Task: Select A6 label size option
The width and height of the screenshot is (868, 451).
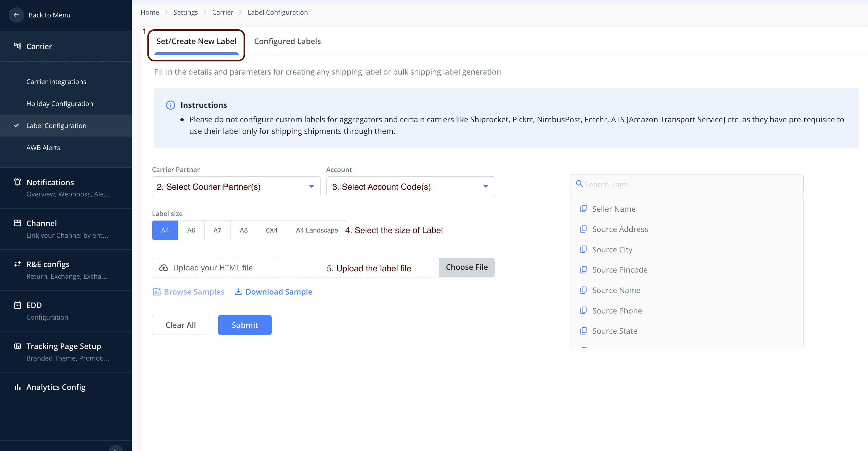Action: pos(191,230)
